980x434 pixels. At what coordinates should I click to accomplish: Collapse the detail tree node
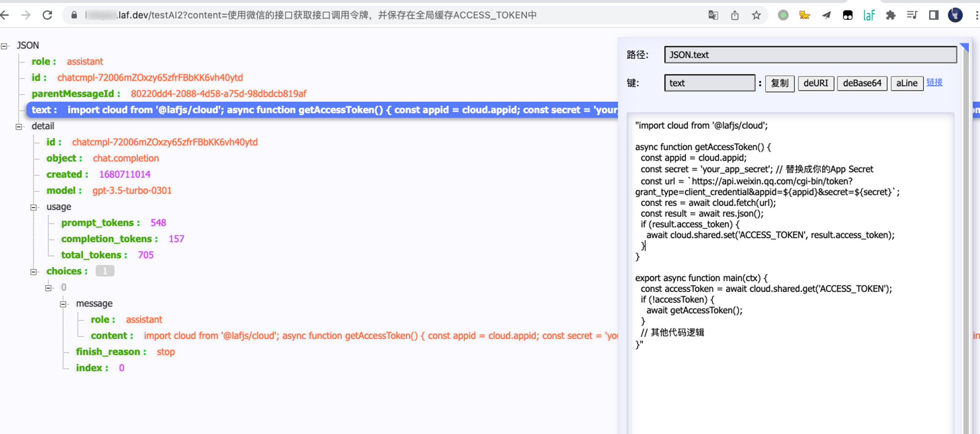click(x=19, y=127)
